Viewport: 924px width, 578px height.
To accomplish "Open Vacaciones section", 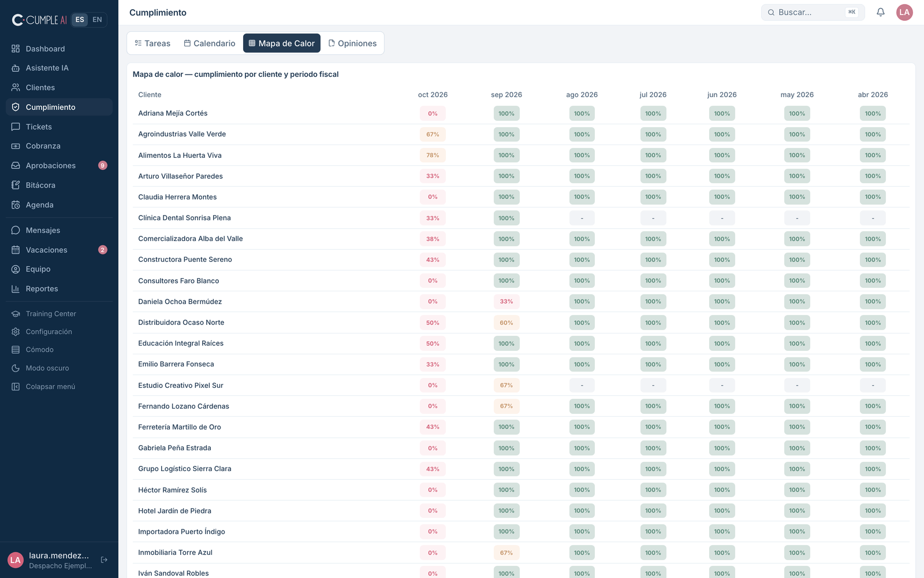I will [59, 250].
